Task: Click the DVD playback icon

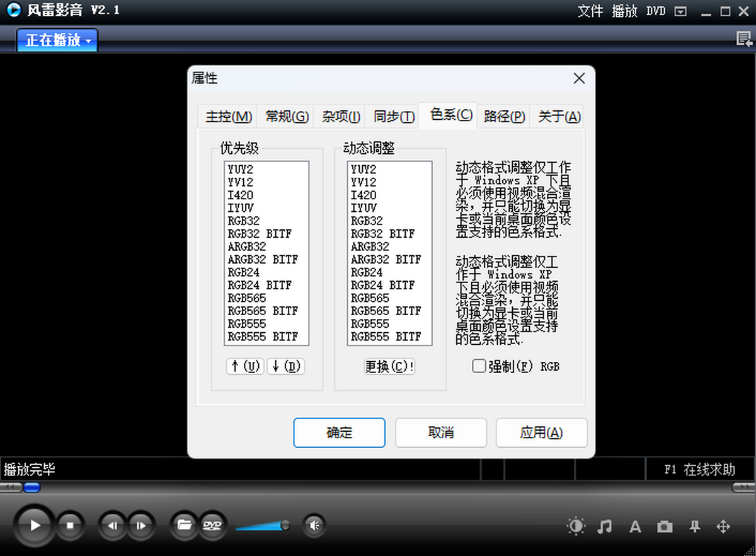Action: (x=212, y=524)
